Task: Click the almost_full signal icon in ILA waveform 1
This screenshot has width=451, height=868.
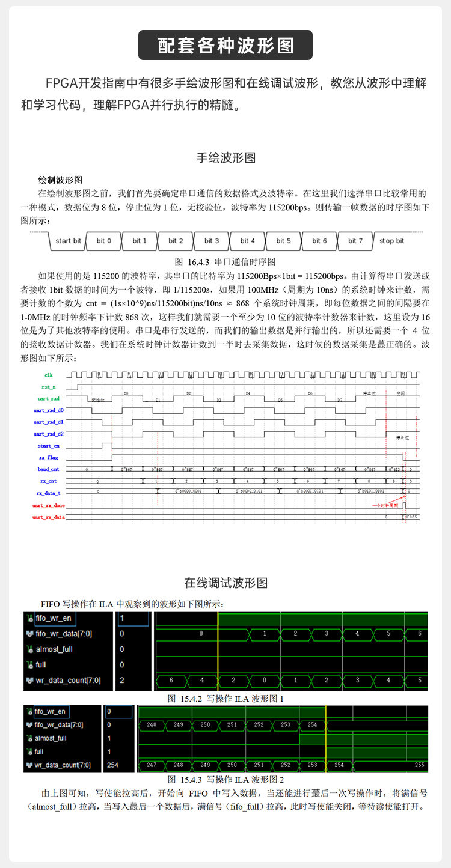Action: click(29, 649)
